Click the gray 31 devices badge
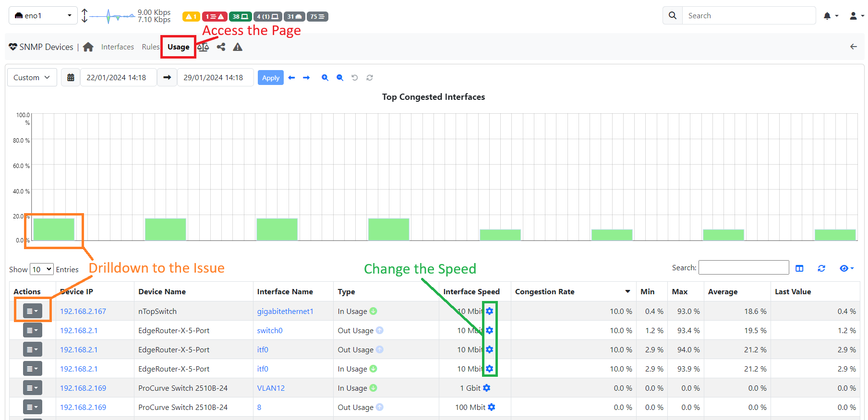Image resolution: width=868 pixels, height=420 pixels. [294, 16]
